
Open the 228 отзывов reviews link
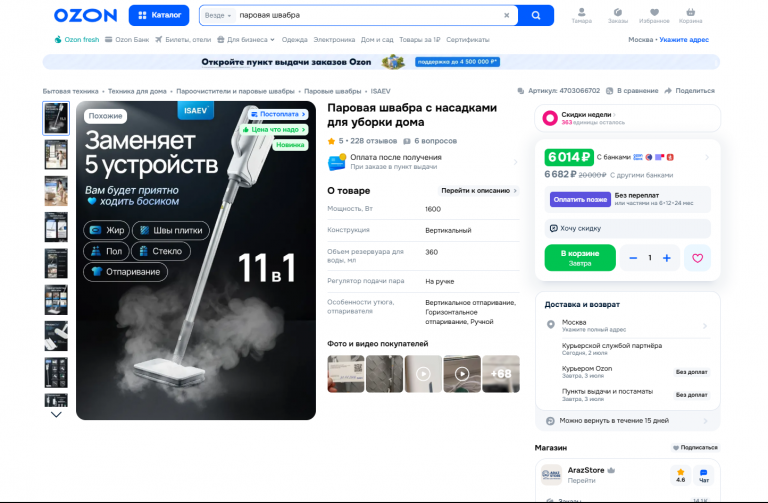[374, 141]
